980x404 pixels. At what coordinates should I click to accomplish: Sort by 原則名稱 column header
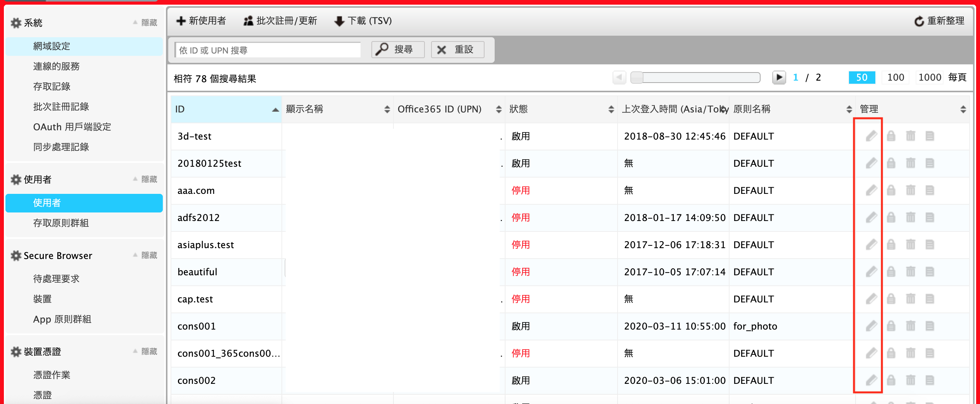(792, 109)
